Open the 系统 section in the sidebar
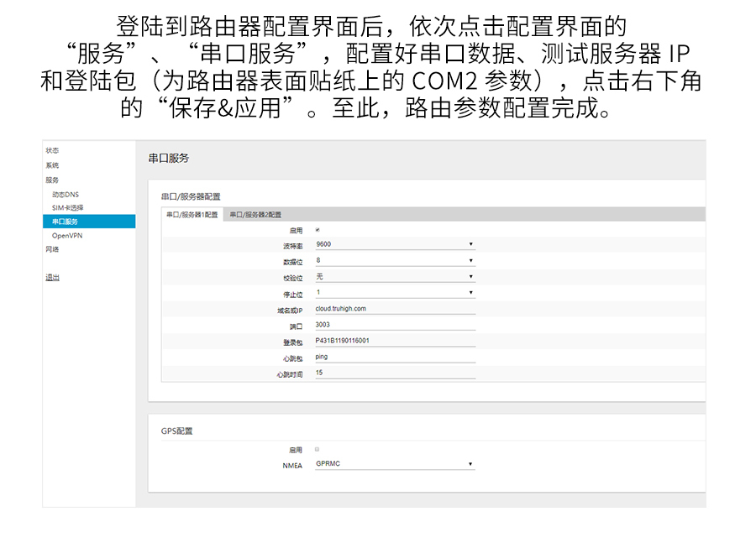The width and height of the screenshot is (756, 543). click(x=50, y=164)
